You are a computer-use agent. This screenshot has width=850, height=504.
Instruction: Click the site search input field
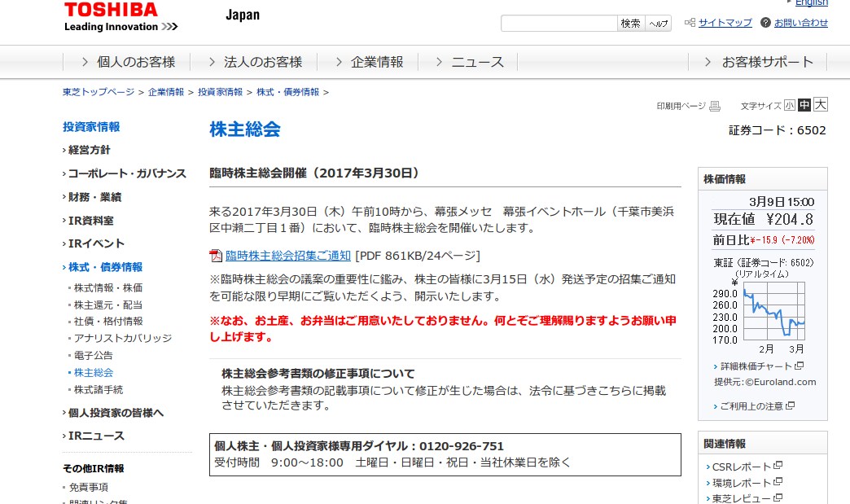tap(559, 24)
